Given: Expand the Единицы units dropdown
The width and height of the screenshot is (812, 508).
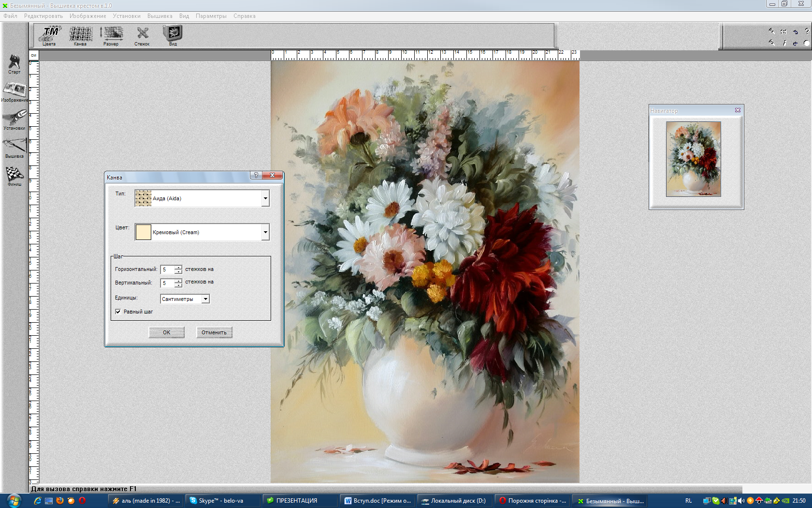Looking at the screenshot, I should tap(205, 299).
